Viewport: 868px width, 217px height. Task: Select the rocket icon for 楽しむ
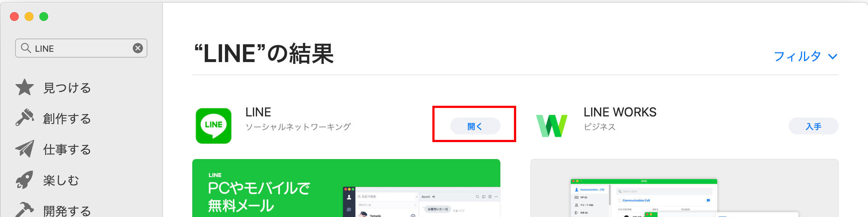[x=25, y=180]
